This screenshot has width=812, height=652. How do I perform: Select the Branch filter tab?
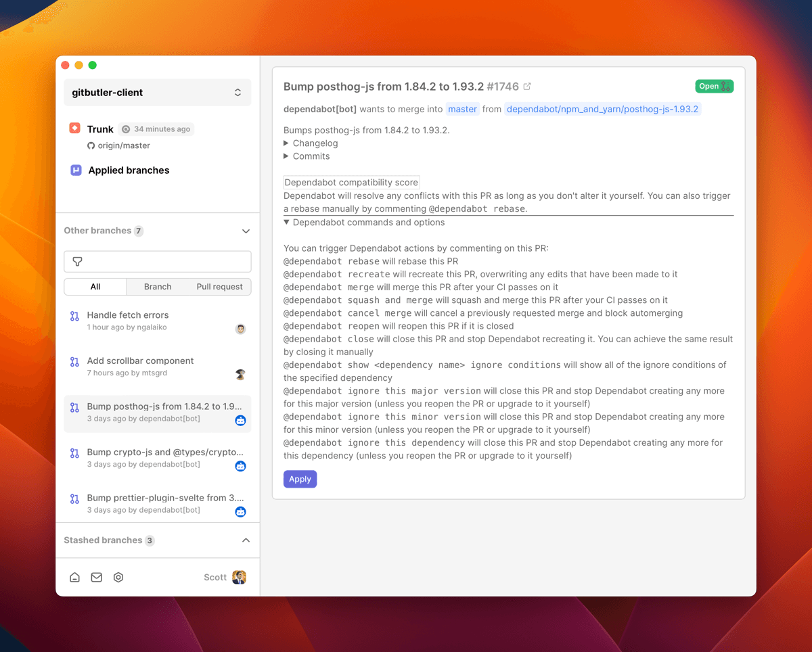(158, 287)
